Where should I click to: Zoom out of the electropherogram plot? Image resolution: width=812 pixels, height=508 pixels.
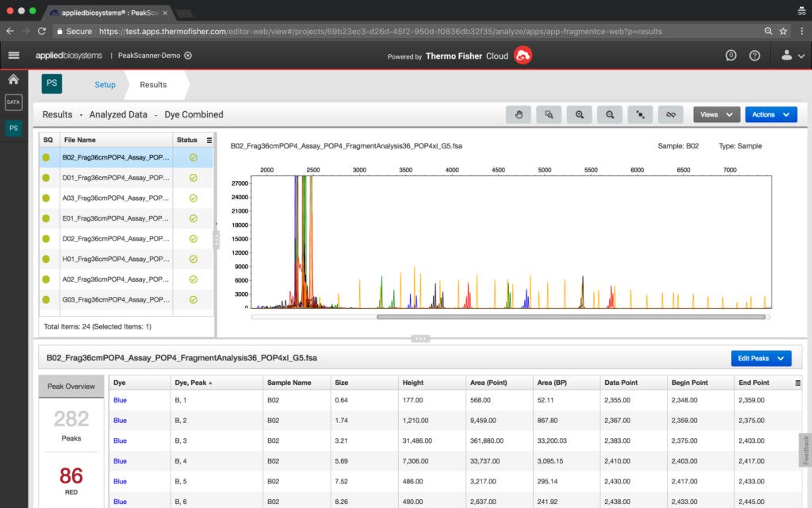coord(610,114)
